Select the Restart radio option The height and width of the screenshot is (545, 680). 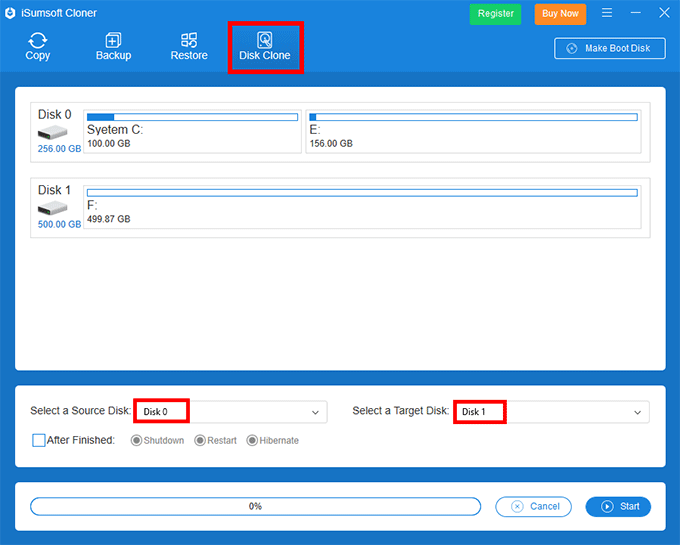click(216, 441)
